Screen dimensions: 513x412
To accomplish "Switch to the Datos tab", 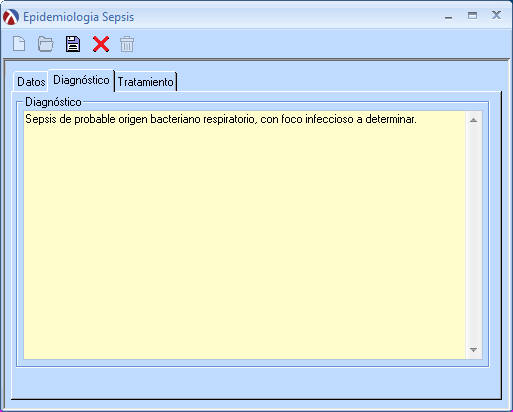I will click(31, 82).
